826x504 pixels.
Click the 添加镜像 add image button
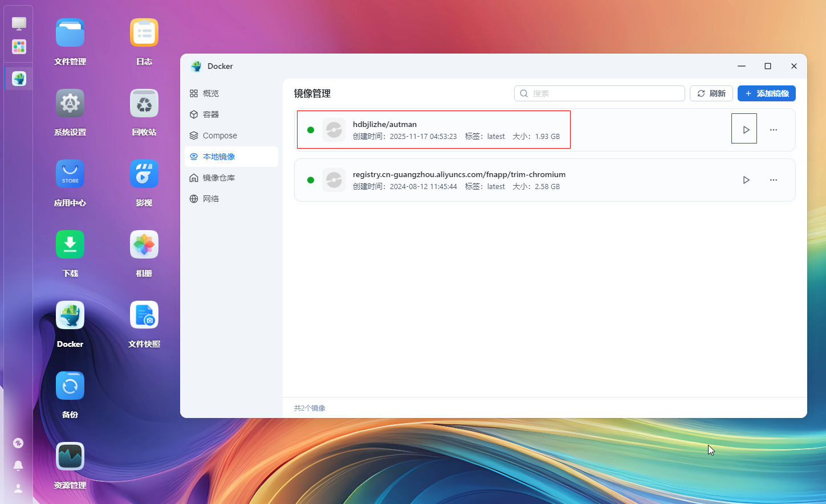[x=766, y=93]
